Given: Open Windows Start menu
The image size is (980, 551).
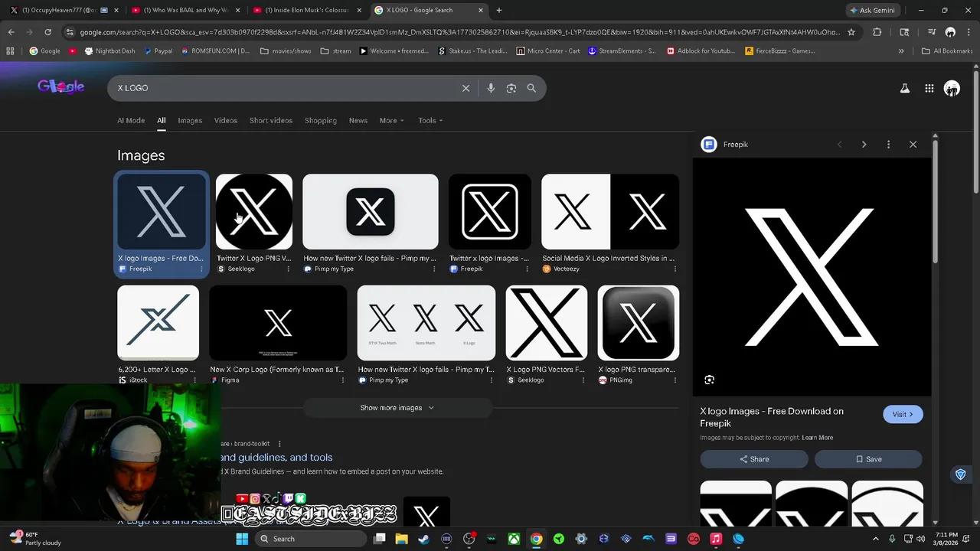Looking at the screenshot, I should (x=242, y=539).
